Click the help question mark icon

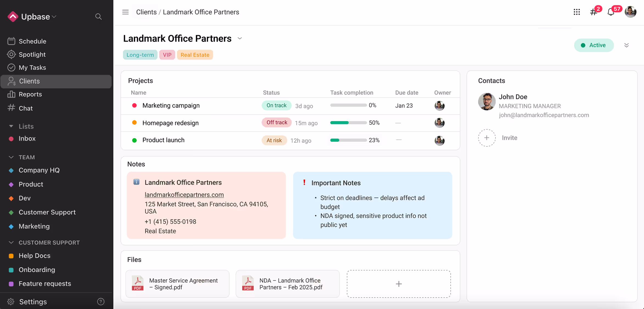click(101, 302)
